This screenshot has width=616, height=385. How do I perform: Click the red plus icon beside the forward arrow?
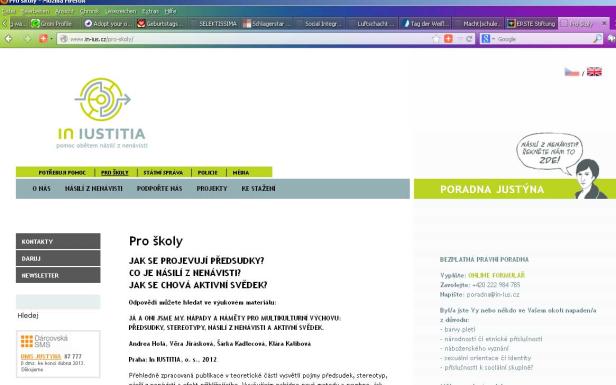pos(43,38)
